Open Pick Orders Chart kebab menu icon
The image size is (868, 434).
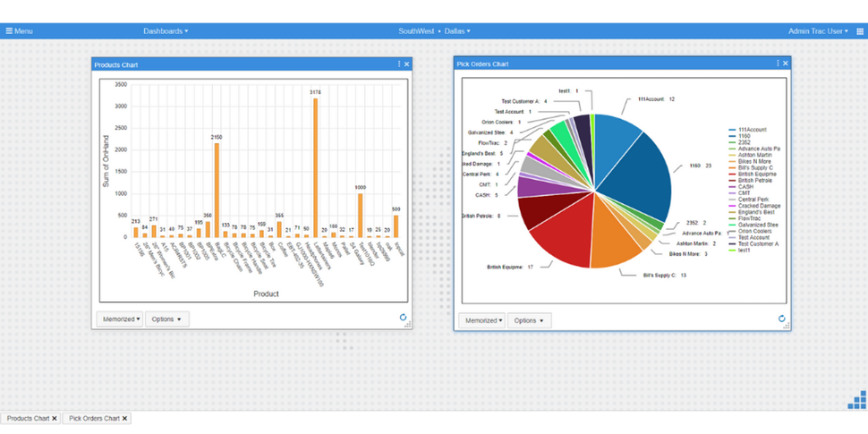pos(778,64)
